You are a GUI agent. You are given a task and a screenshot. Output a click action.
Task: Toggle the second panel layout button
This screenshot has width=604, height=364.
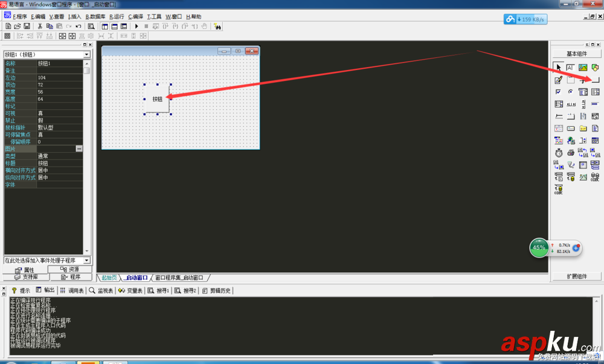click(114, 26)
